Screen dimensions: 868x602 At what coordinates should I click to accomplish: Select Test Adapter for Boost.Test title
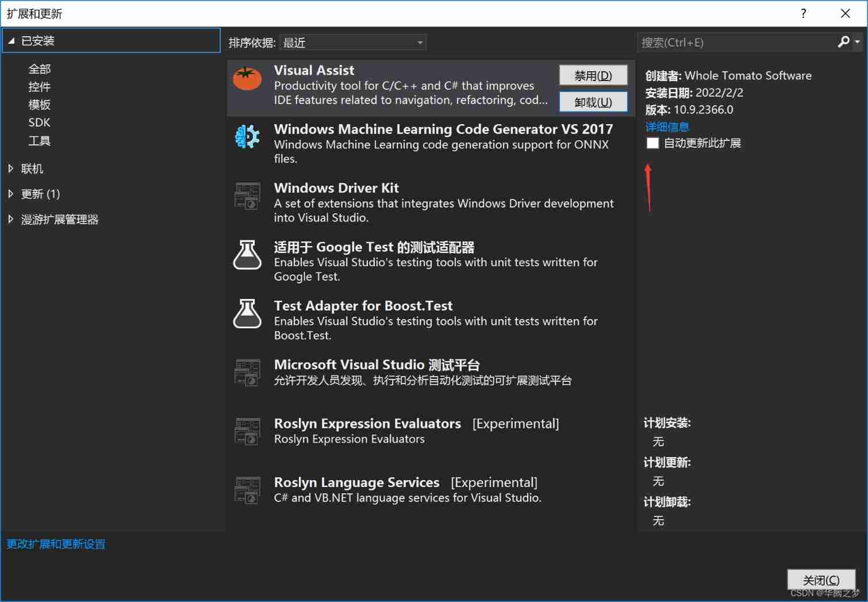coord(363,306)
